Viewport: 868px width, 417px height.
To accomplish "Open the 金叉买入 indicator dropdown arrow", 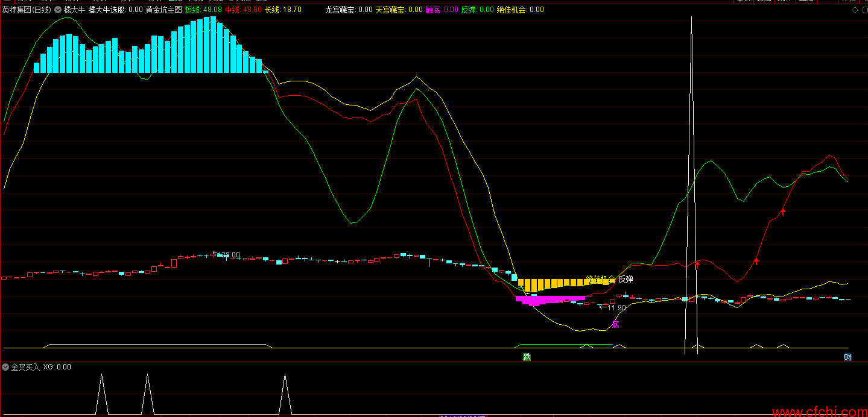I will [x=5, y=367].
